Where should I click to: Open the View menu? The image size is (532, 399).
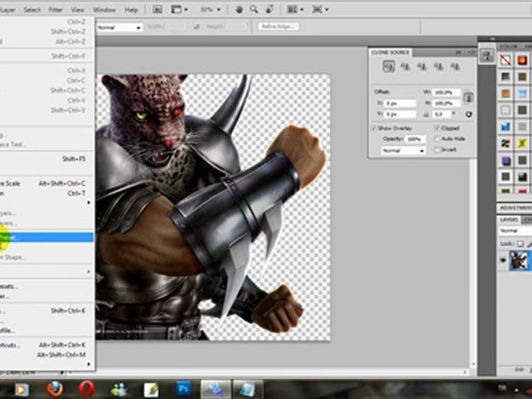pyautogui.click(x=78, y=10)
